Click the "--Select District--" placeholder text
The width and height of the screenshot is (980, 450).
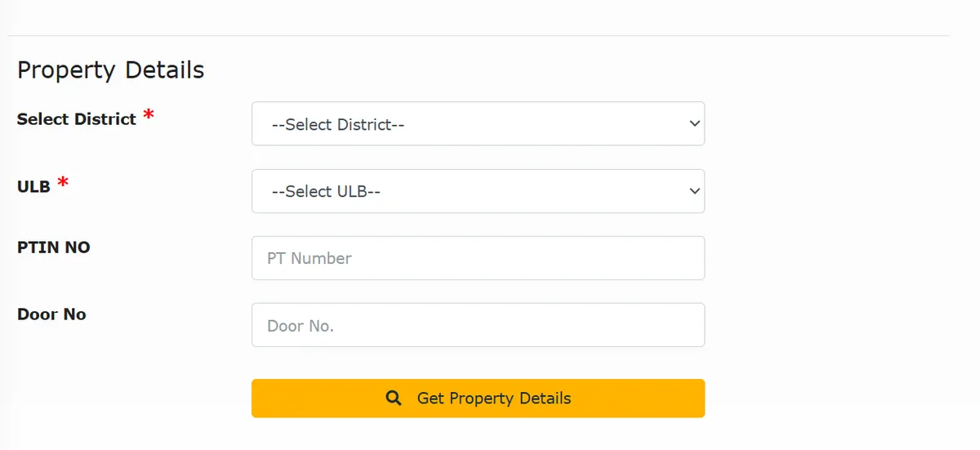338,125
